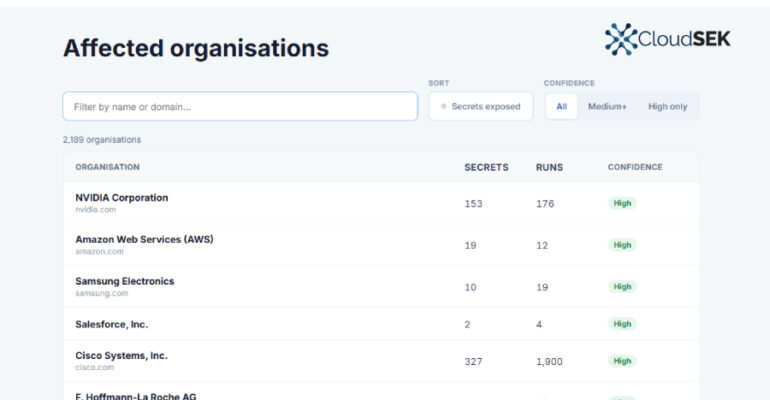Screen dimensions: 770x400
Task: Open the Samsung Electronics row
Action: 381,287
